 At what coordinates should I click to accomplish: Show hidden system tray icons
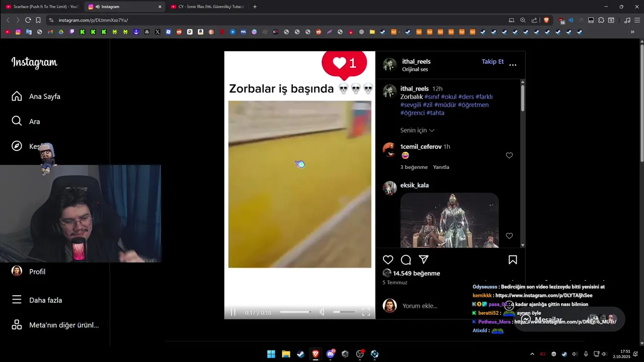click(x=532, y=354)
